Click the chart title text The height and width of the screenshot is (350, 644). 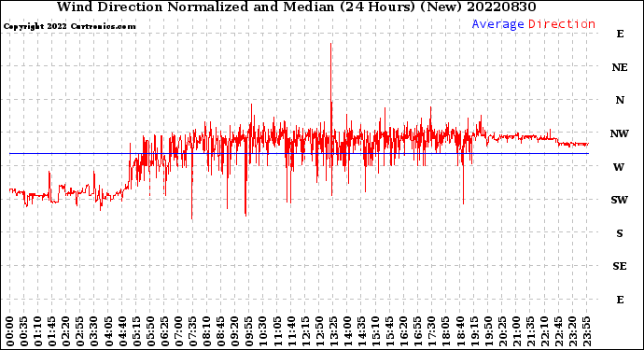point(296,7)
